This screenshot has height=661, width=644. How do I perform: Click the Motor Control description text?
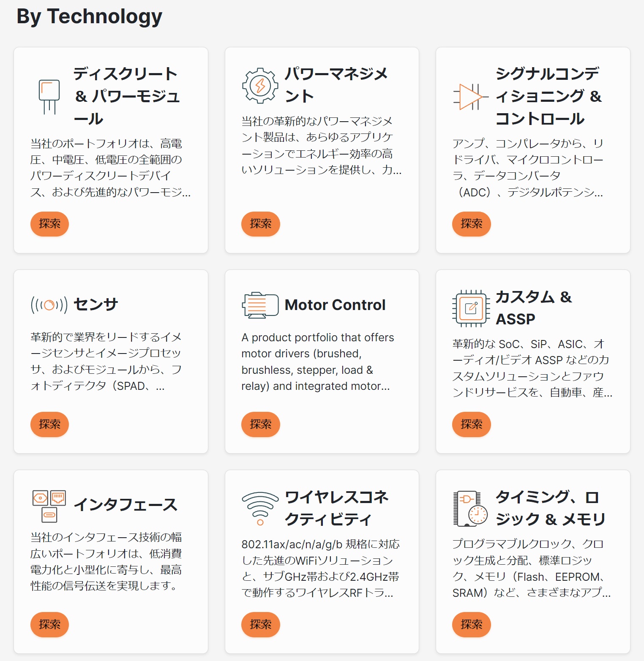[x=318, y=362]
